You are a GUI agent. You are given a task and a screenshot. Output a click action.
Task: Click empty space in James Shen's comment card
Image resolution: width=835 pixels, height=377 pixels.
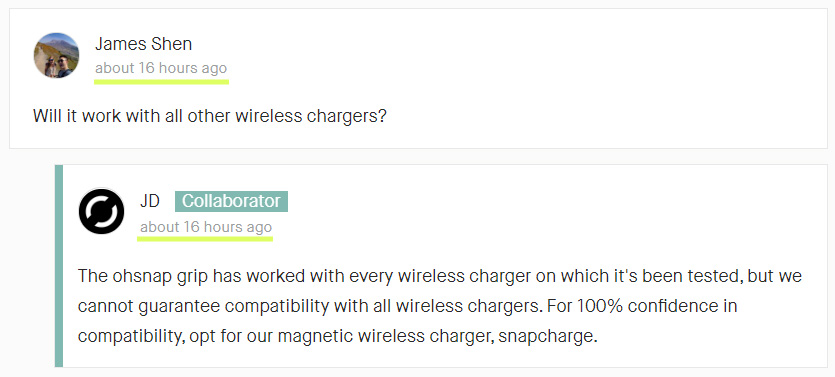pos(533,64)
